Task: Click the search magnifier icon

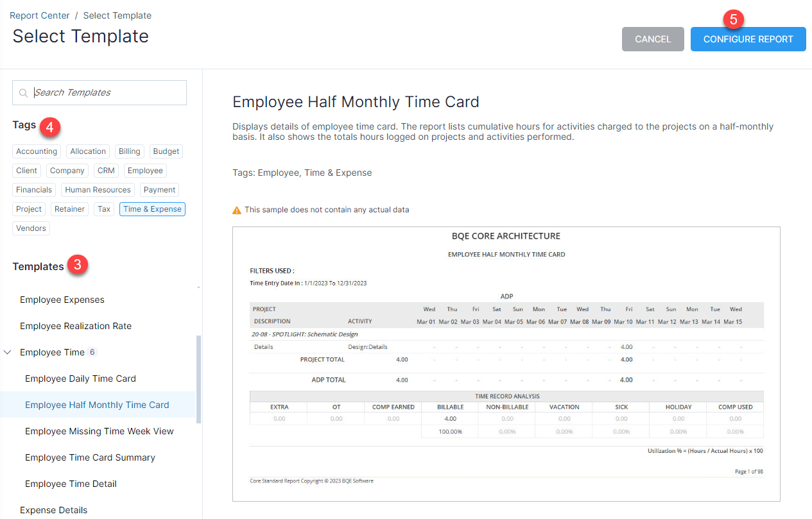Action: click(24, 92)
